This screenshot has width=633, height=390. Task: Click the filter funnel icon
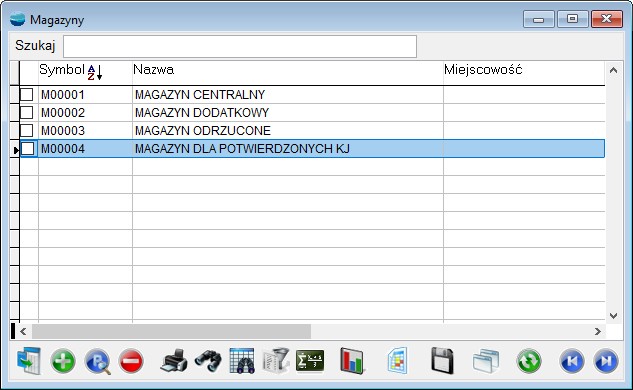coord(276,361)
